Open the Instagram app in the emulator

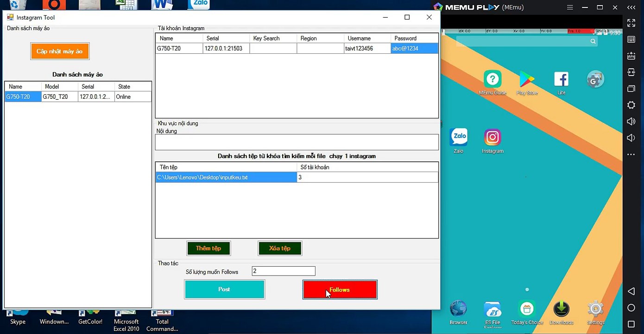point(492,138)
